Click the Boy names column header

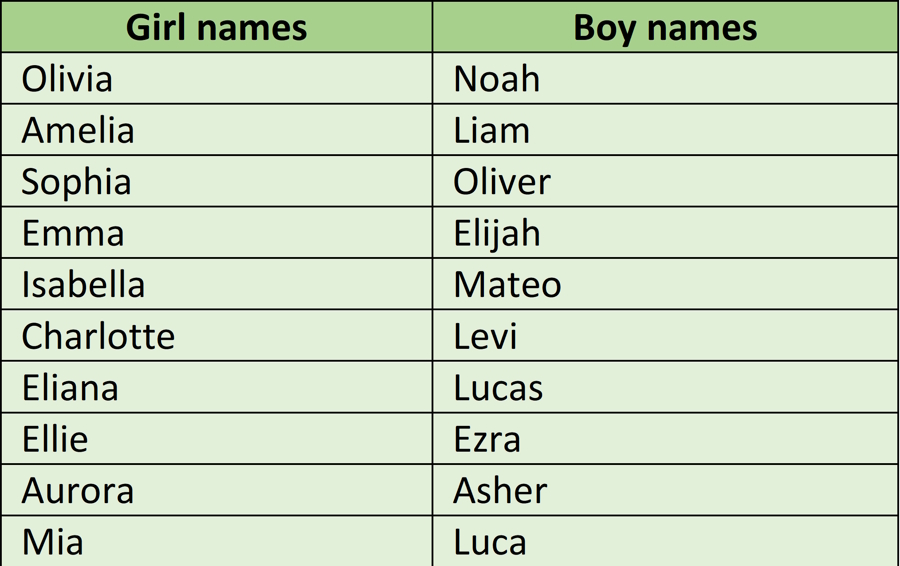[x=665, y=27]
